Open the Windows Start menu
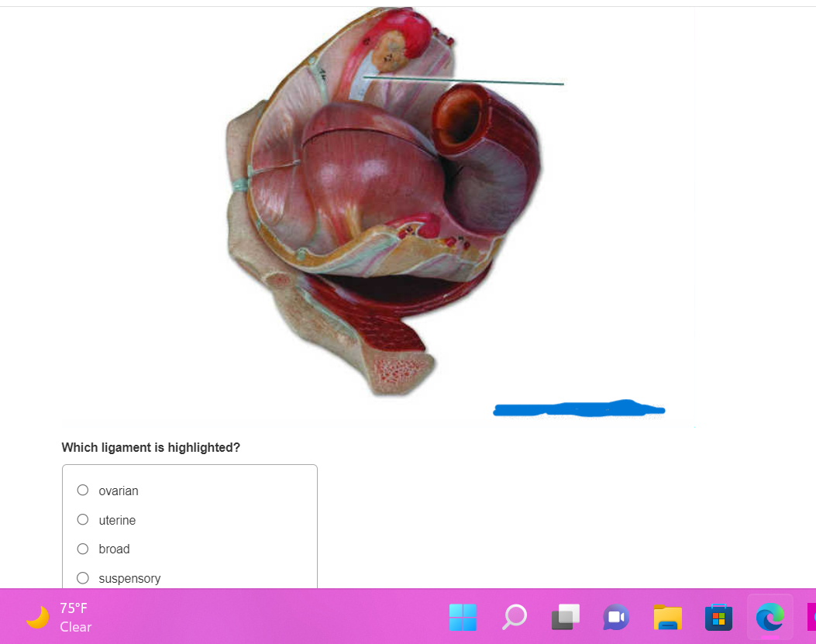Image resolution: width=816 pixels, height=644 pixels. [462, 618]
